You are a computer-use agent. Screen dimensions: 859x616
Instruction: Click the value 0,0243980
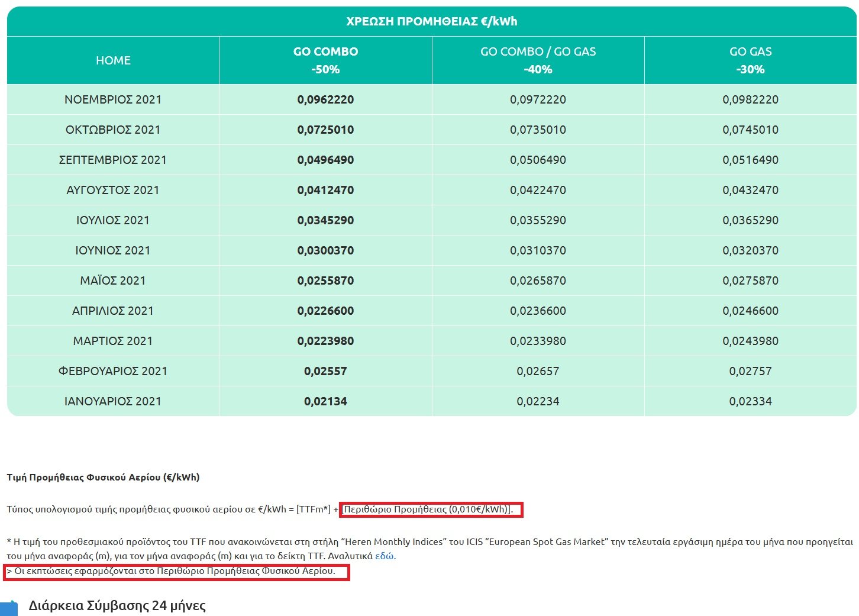[x=750, y=341]
